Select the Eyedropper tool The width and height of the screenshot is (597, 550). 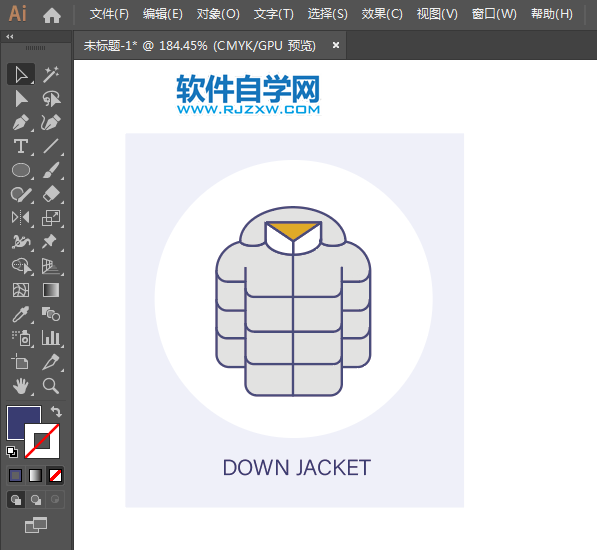pyautogui.click(x=21, y=314)
